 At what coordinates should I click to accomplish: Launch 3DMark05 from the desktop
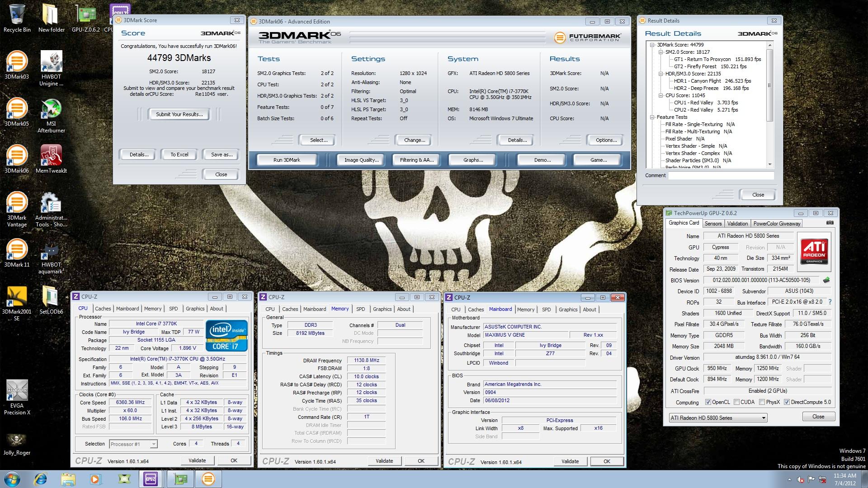coord(17,112)
